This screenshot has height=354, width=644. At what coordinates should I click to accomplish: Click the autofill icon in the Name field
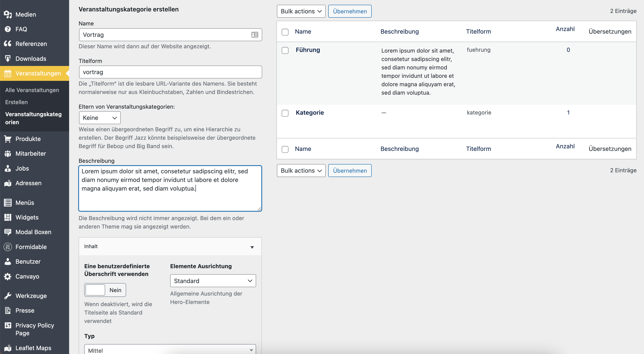tap(254, 35)
